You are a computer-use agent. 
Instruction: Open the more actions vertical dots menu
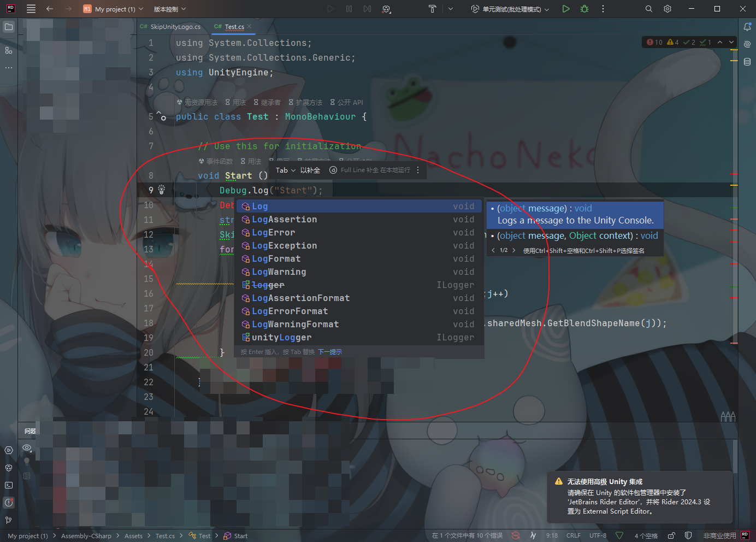tap(603, 9)
